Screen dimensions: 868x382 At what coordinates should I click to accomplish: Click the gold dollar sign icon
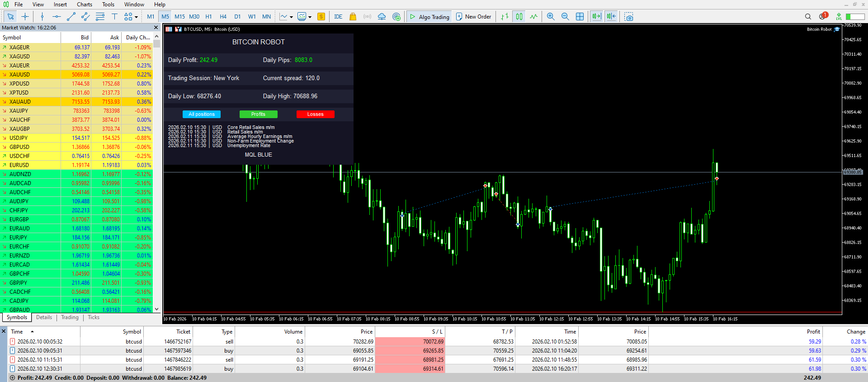321,17
